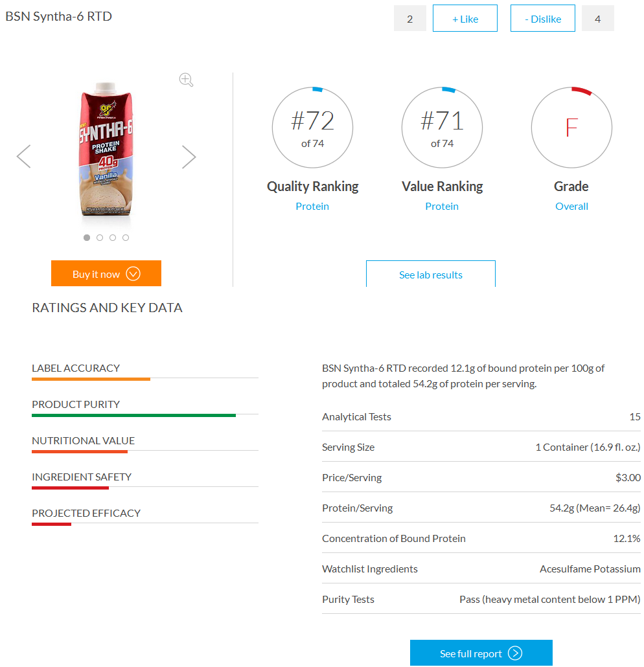Click the zoom magnifier on the product image
This screenshot has height=667, width=644.
coord(186,80)
